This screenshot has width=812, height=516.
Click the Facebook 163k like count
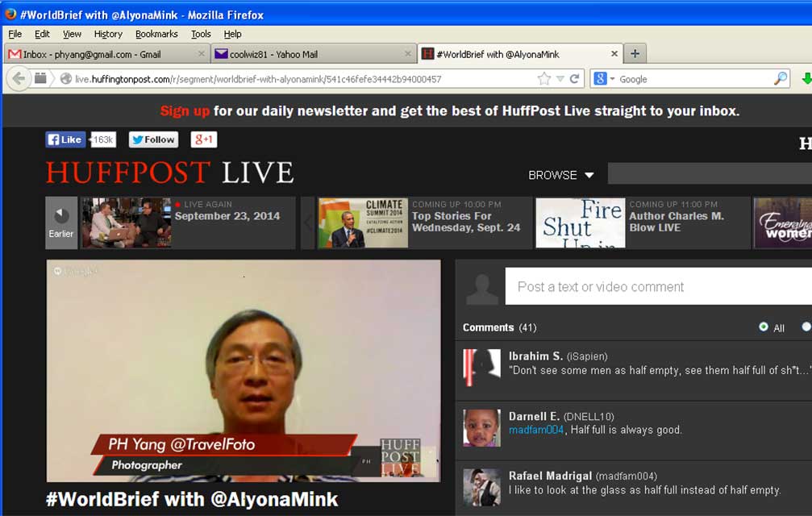pyautogui.click(x=102, y=139)
